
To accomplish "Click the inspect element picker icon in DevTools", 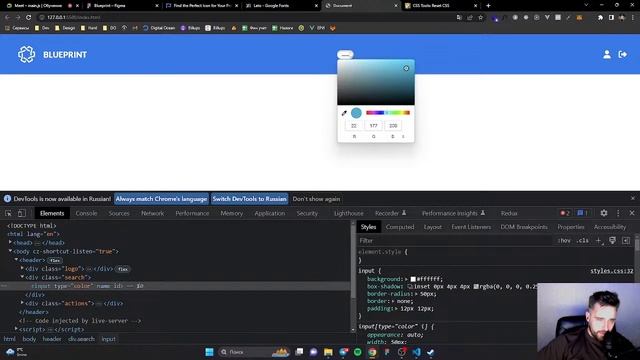I will coord(9,213).
